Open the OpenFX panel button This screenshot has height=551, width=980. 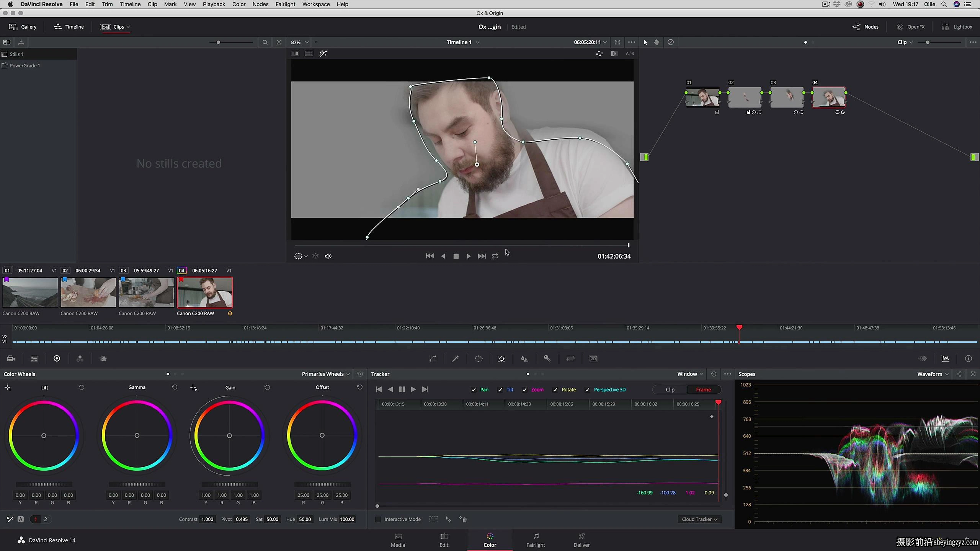coord(911,27)
